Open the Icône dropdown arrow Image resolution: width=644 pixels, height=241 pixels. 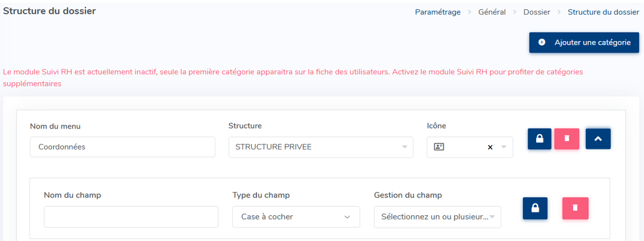tap(504, 147)
